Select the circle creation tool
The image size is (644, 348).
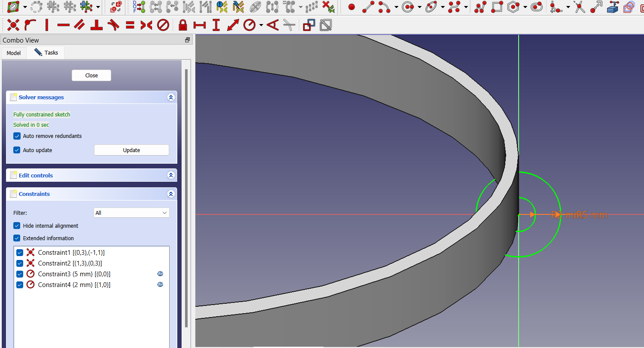[x=407, y=7]
